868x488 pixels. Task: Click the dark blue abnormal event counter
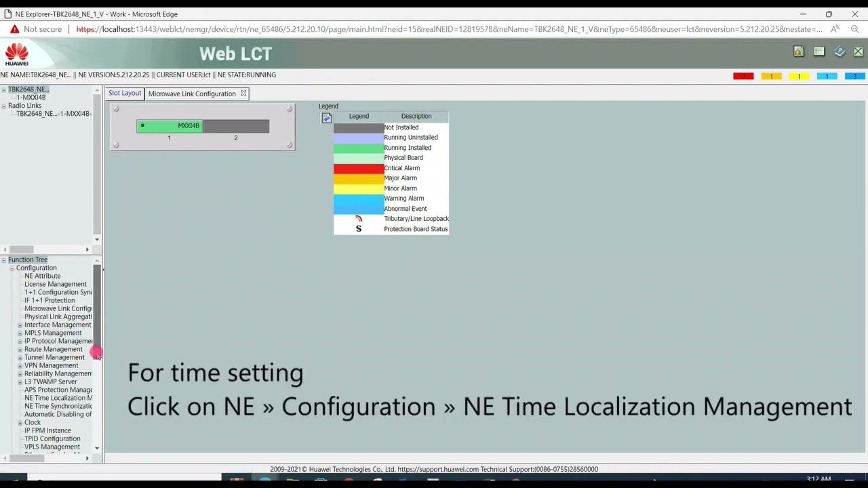point(854,76)
